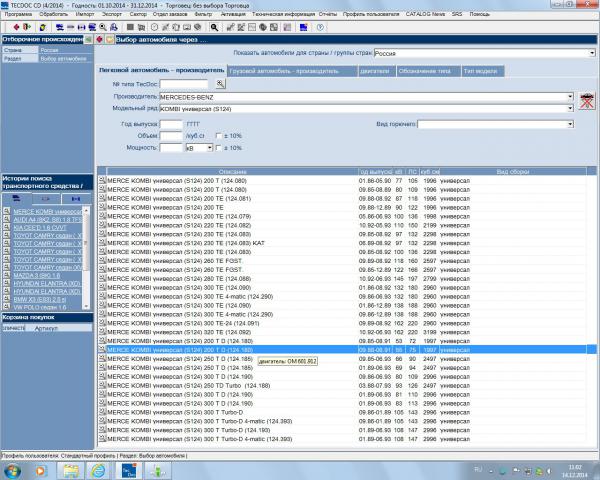This screenshot has width=600, height=480.
Task: Tick the ±10% checkbox for Мощность
Action: coord(218,148)
